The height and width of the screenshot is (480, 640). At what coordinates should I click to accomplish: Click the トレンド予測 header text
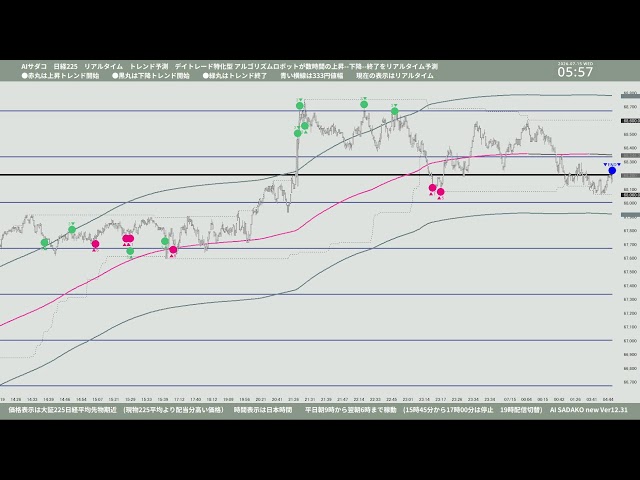click(149, 67)
